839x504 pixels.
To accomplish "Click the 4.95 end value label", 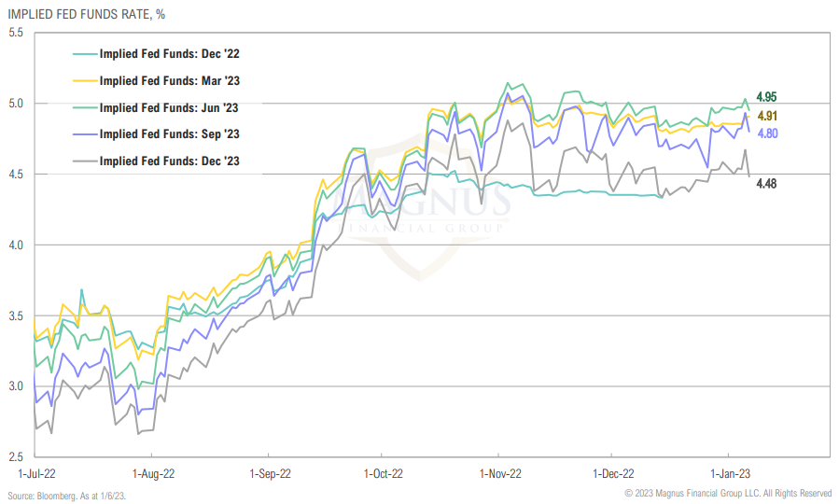I will tap(767, 97).
